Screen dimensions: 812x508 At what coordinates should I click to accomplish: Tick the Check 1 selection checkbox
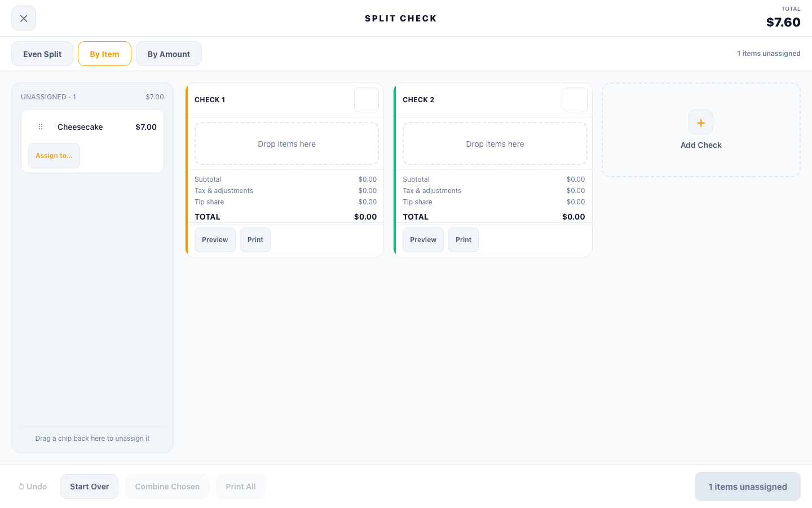pos(367,100)
